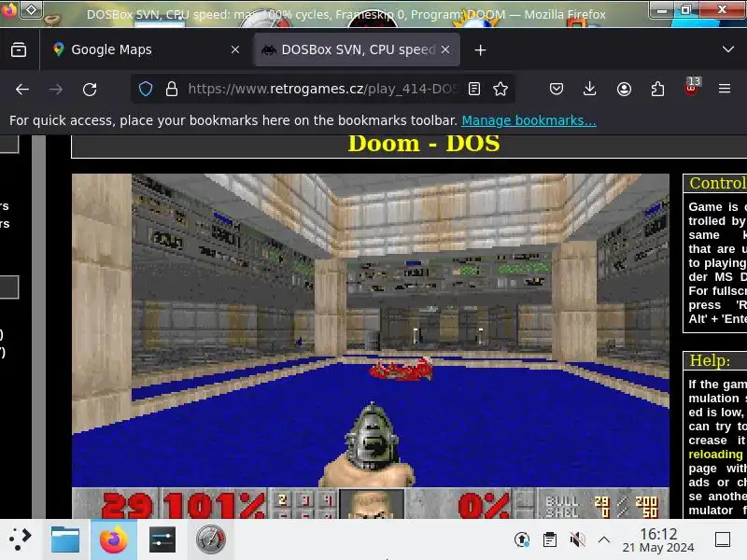Close the DOSBox SVN tab
Image resolution: width=747 pixels, height=560 pixels.
click(x=445, y=49)
